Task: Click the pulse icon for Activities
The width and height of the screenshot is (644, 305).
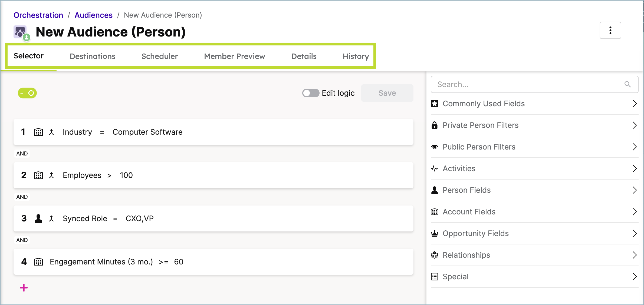Action: [x=435, y=168]
